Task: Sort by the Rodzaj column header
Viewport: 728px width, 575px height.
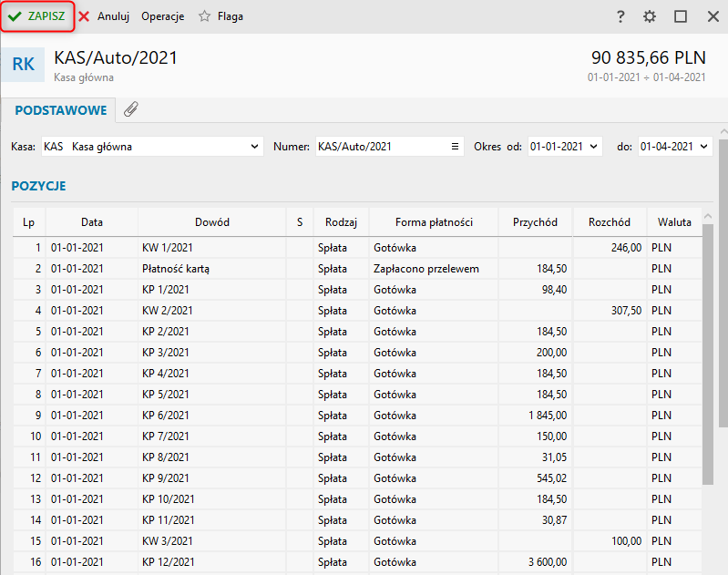Action: (x=342, y=222)
